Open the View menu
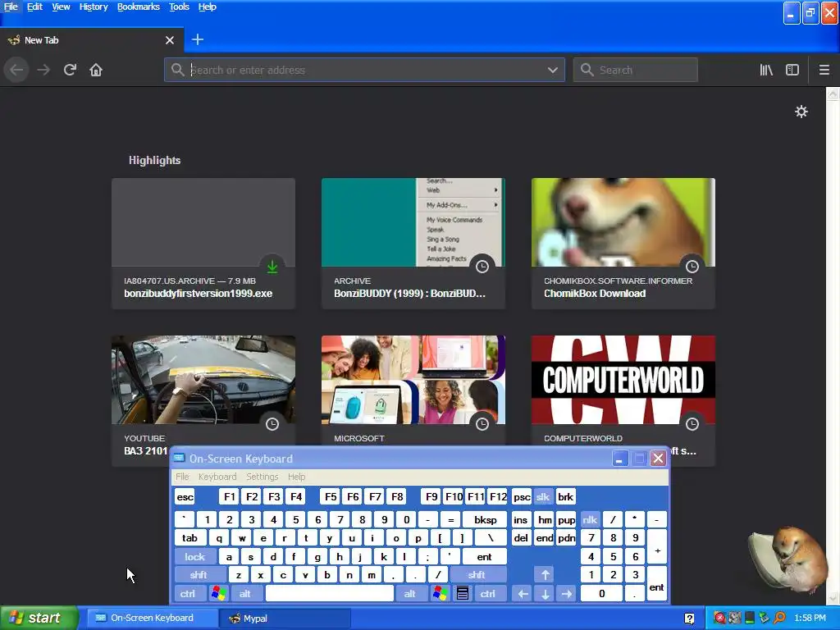The height and width of the screenshot is (630, 840). pyautogui.click(x=61, y=7)
